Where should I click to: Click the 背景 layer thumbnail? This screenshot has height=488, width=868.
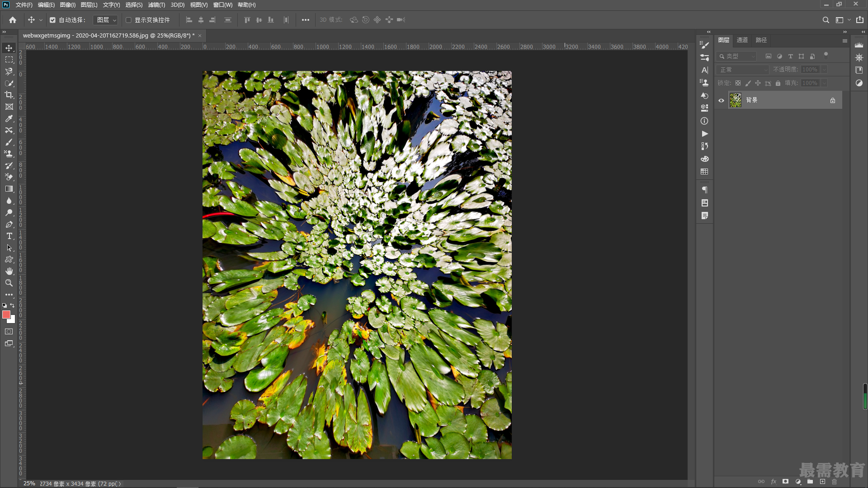click(736, 100)
